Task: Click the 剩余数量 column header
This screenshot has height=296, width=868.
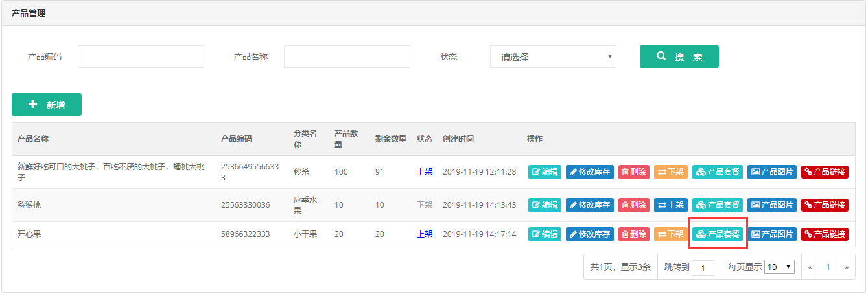Action: pyautogui.click(x=391, y=139)
